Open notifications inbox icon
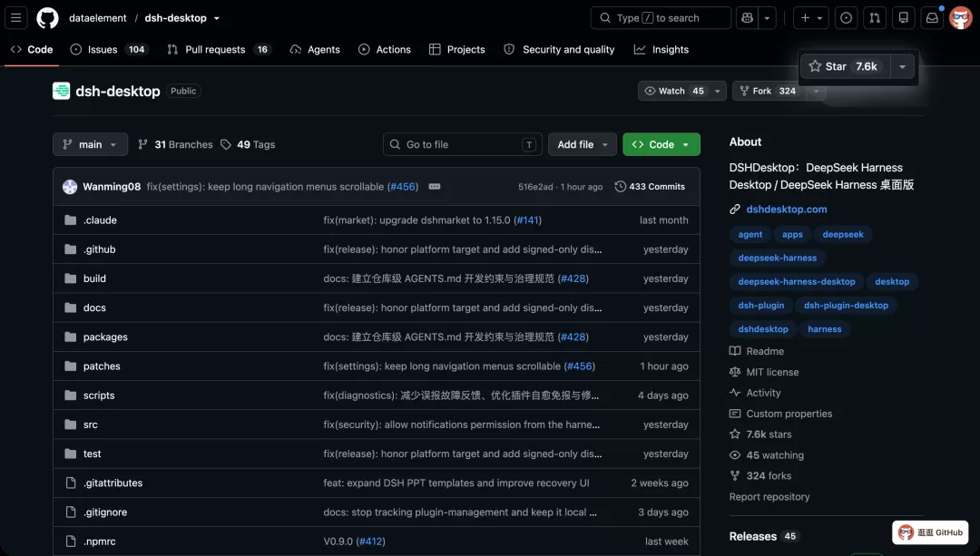 coord(932,18)
